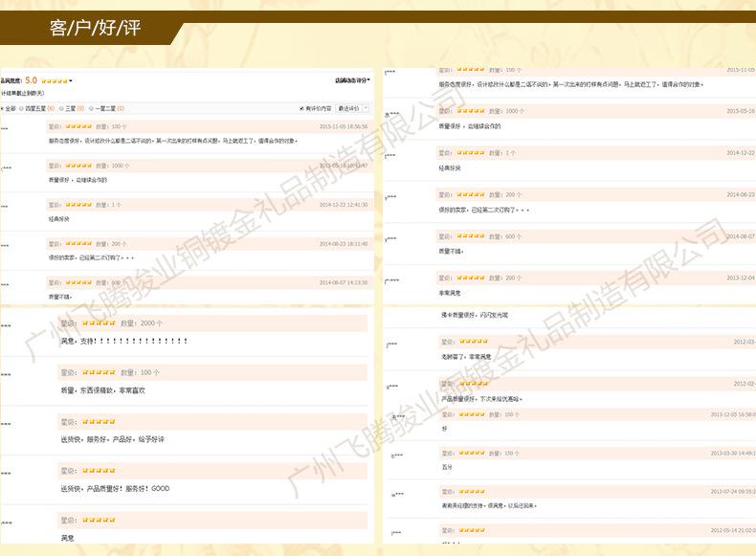This screenshot has height=556, width=756.
Task: Click stars above 质量,东西很精致,非常喜欢
Action: tap(99, 372)
